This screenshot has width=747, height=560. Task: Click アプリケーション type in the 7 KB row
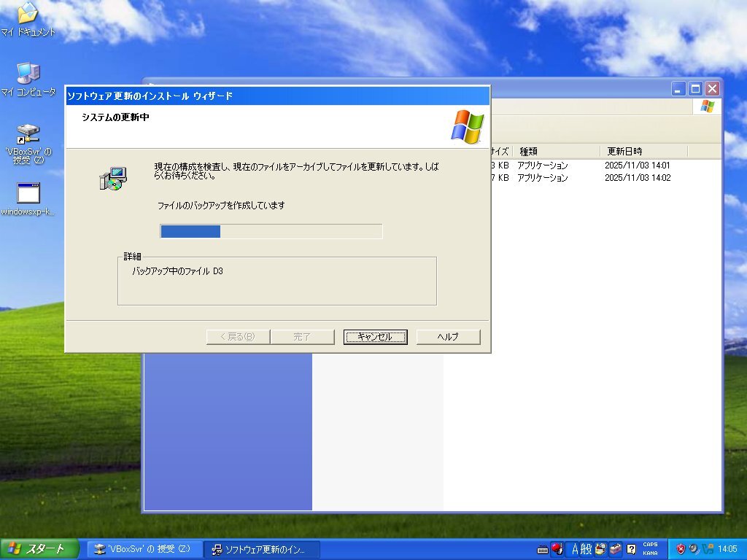tap(543, 178)
